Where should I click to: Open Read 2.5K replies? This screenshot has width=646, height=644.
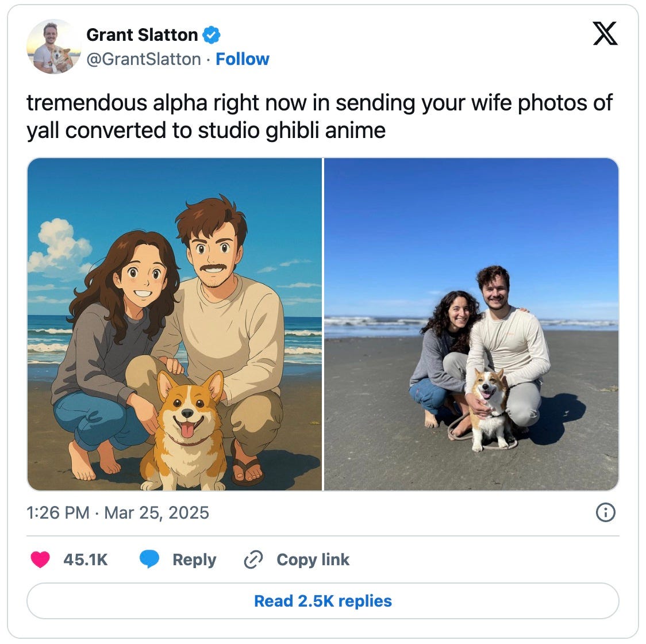point(323,601)
